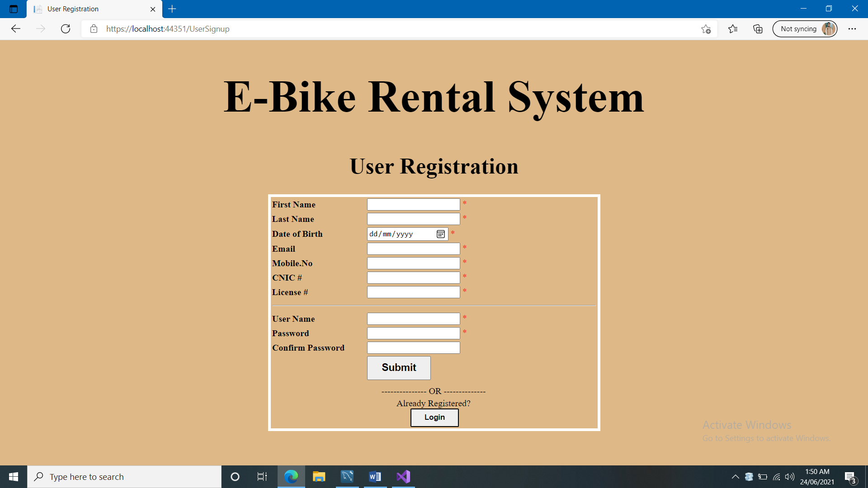Add page to favorites via star icon
This screenshot has height=488, width=868.
[706, 28]
